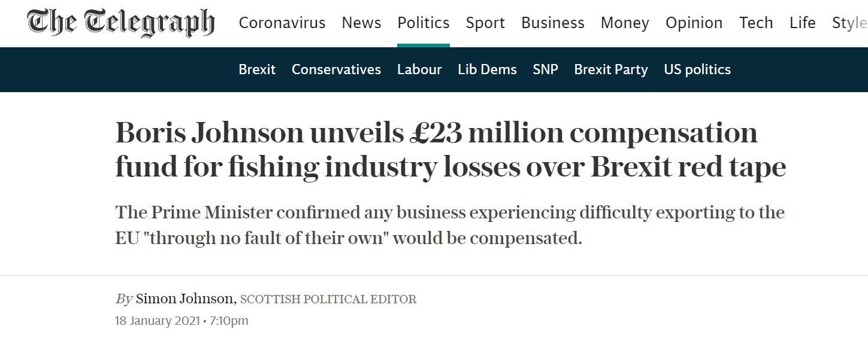868x341 pixels.
Task: Open The Telegraph homepage logo
Action: tap(120, 23)
